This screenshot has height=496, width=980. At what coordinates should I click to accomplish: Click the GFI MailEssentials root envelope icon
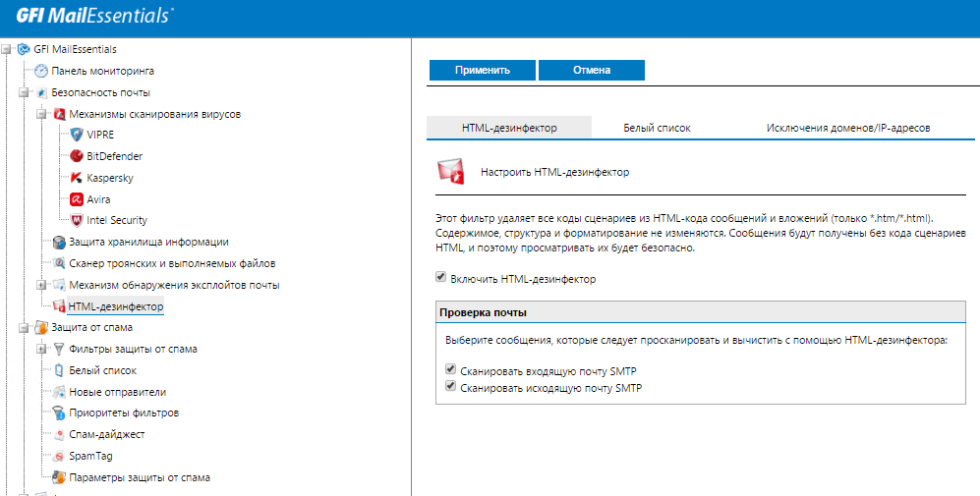24,49
